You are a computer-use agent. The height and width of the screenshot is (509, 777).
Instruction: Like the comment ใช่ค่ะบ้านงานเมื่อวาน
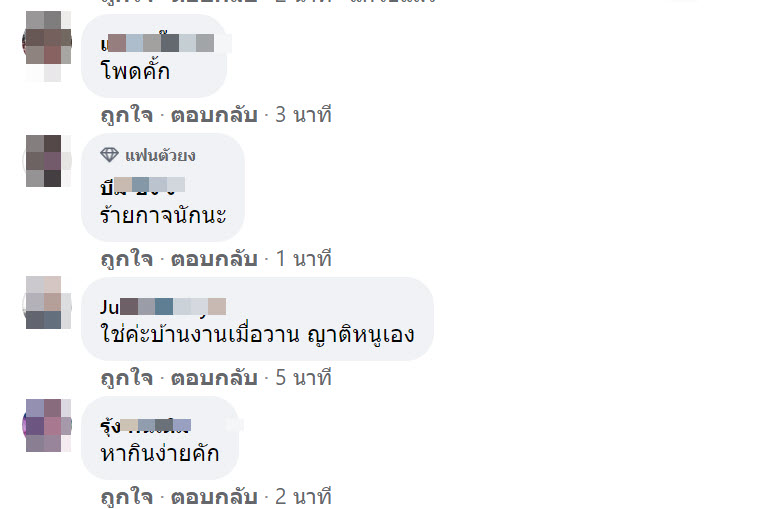tap(126, 378)
